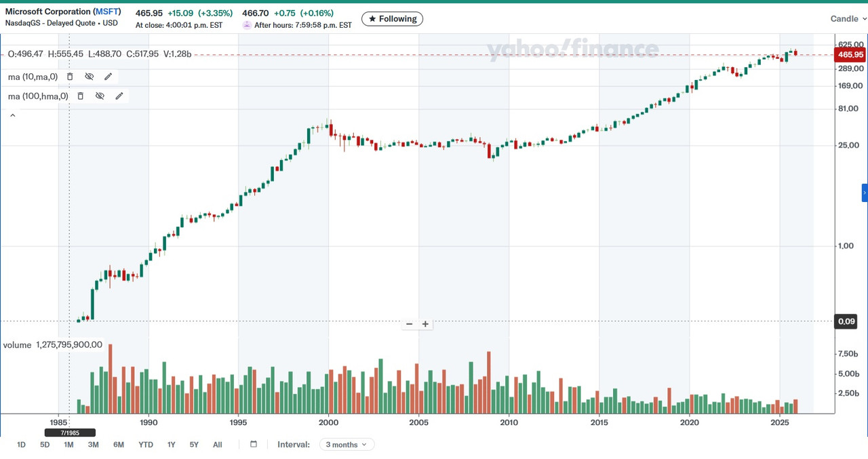Image resolution: width=868 pixels, height=459 pixels.
Task: Click the 'At close: 4:00:01 p.m. EST' text
Action: (x=179, y=25)
